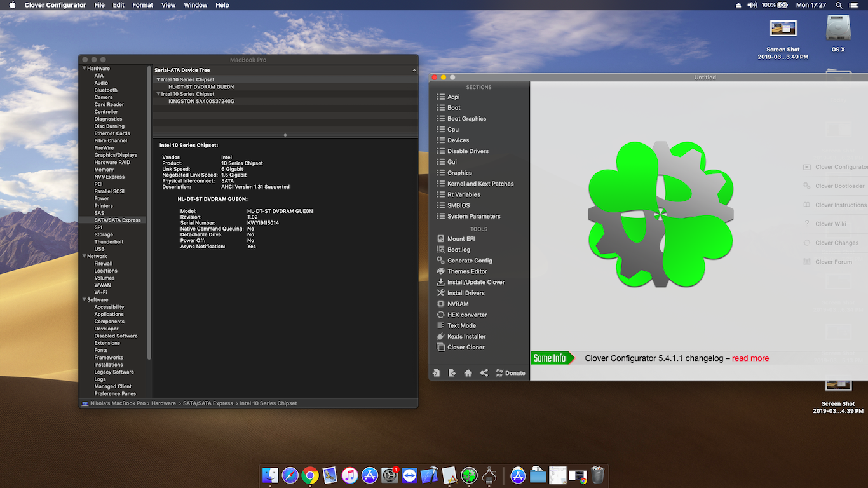Viewport: 868px width, 488px height.
Task: Click the export configuration icon
Action: [x=452, y=373]
